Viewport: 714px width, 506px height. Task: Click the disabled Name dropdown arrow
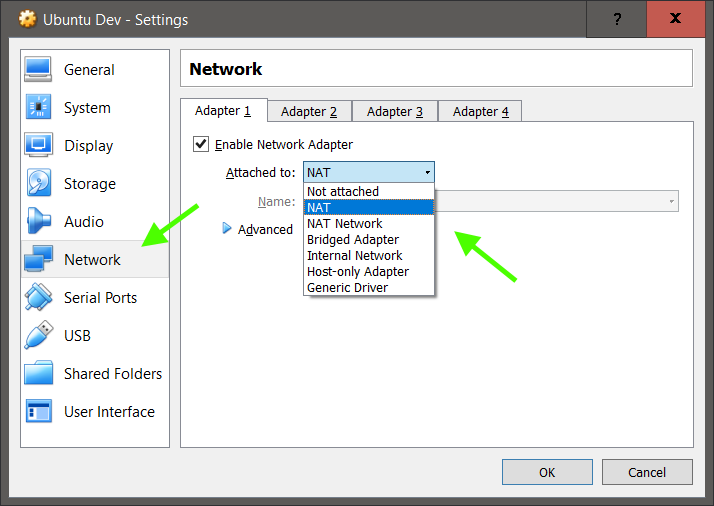672,201
